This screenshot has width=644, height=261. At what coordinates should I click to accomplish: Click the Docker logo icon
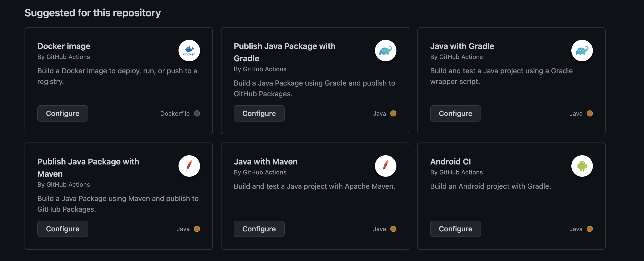click(x=189, y=51)
